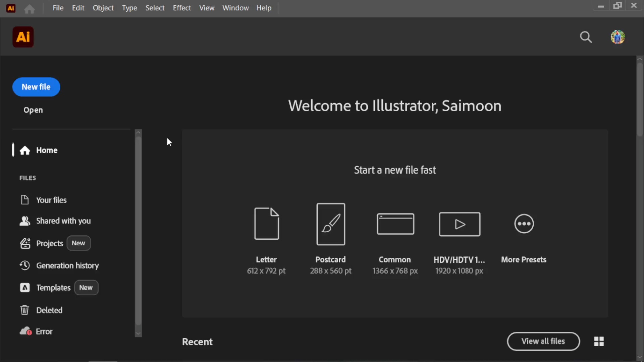Click the Your files document icon
Viewport: 644px width, 362px height.
(24, 200)
